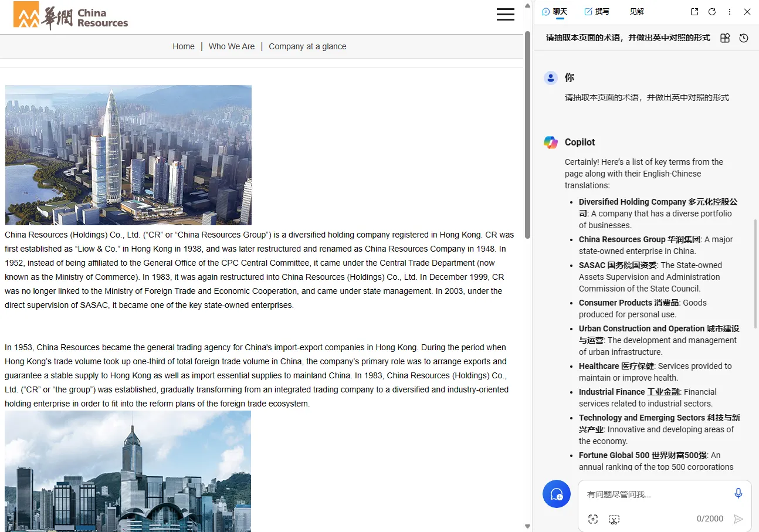Open the Copilot plugins icon
759x532 pixels.
pyautogui.click(x=725, y=38)
